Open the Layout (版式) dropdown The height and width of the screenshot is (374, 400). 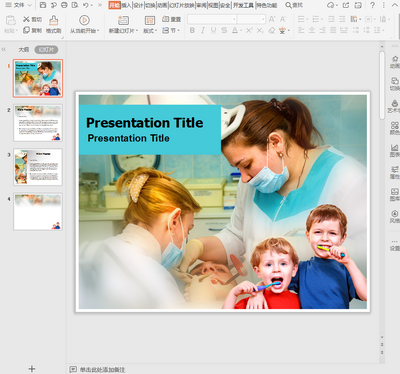150,30
